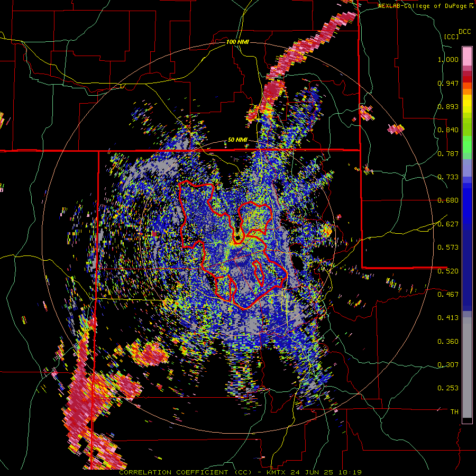Click the Correlation Coefficient KMTX timestamp caption
The image size is (476, 476).
tap(240, 472)
